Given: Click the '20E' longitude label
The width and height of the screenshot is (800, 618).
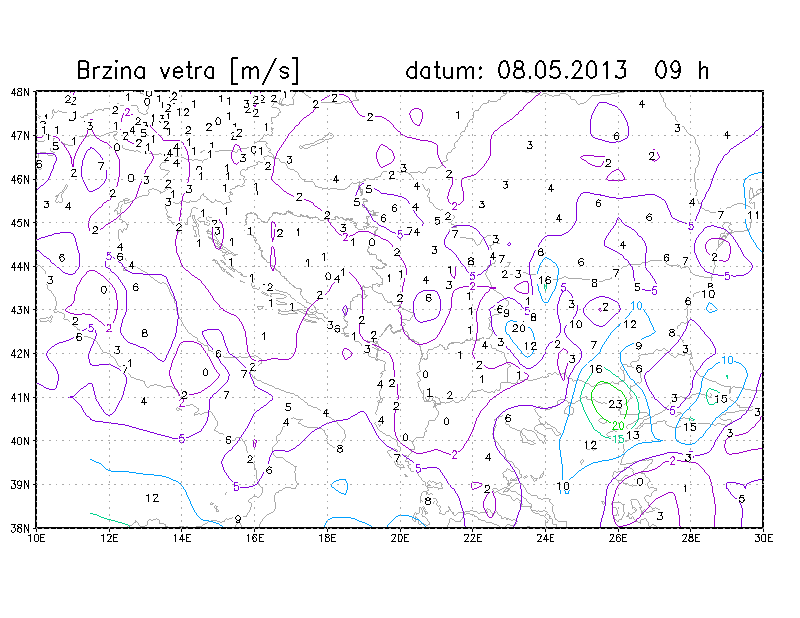Looking at the screenshot, I should coord(400,538).
